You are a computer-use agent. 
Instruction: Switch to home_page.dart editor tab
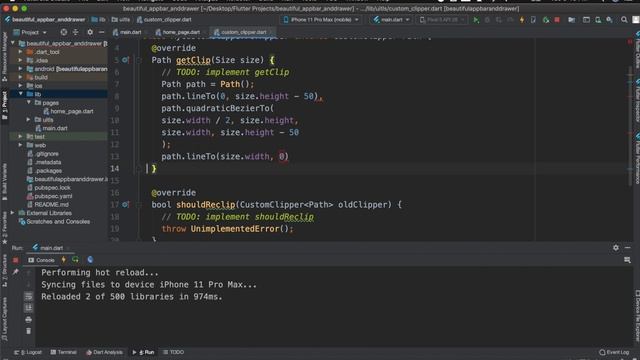(178, 32)
